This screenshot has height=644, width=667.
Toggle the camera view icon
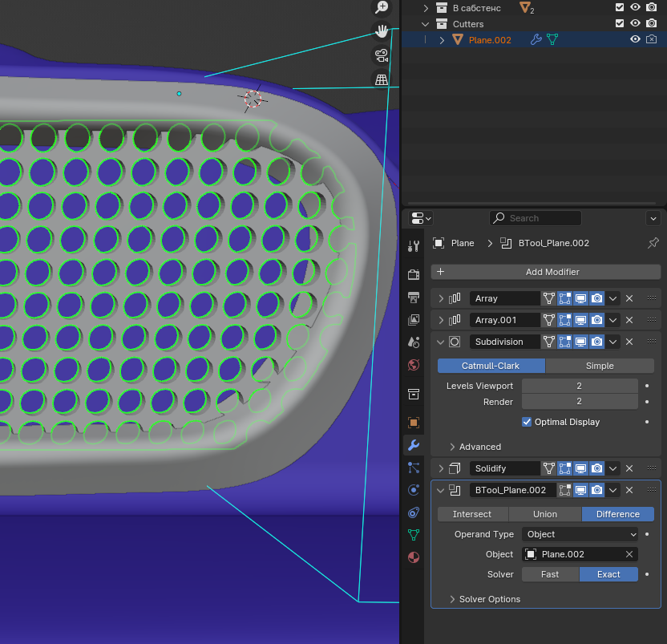pos(382,55)
